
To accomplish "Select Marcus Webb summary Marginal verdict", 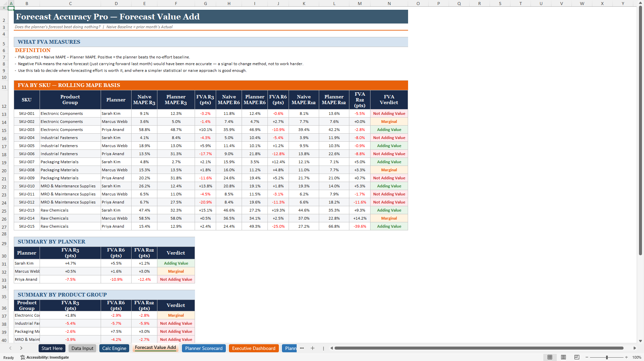I will 176,271.
